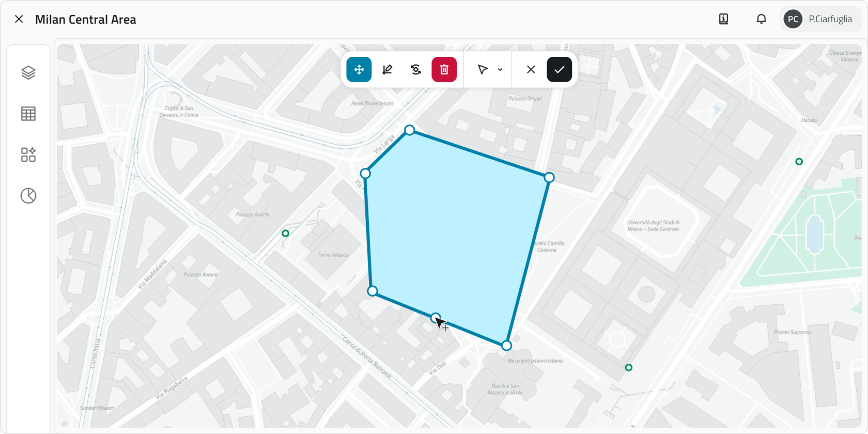Open the pie chart analytics panel
Image resolution: width=868 pixels, height=434 pixels.
click(28, 196)
